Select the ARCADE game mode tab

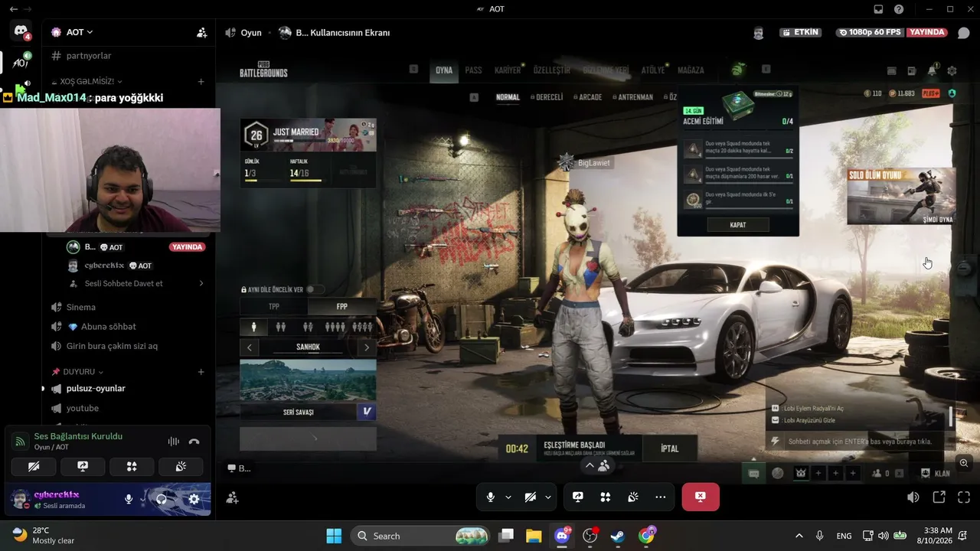(590, 97)
